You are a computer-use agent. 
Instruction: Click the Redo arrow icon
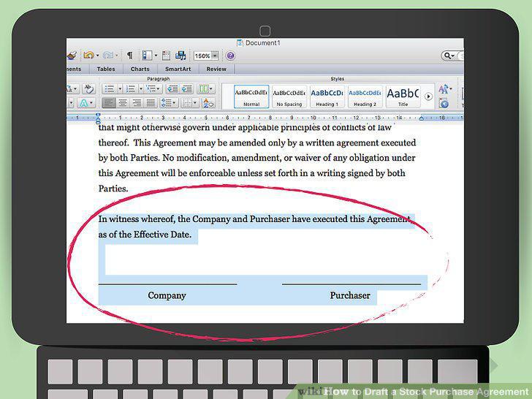pyautogui.click(x=108, y=55)
